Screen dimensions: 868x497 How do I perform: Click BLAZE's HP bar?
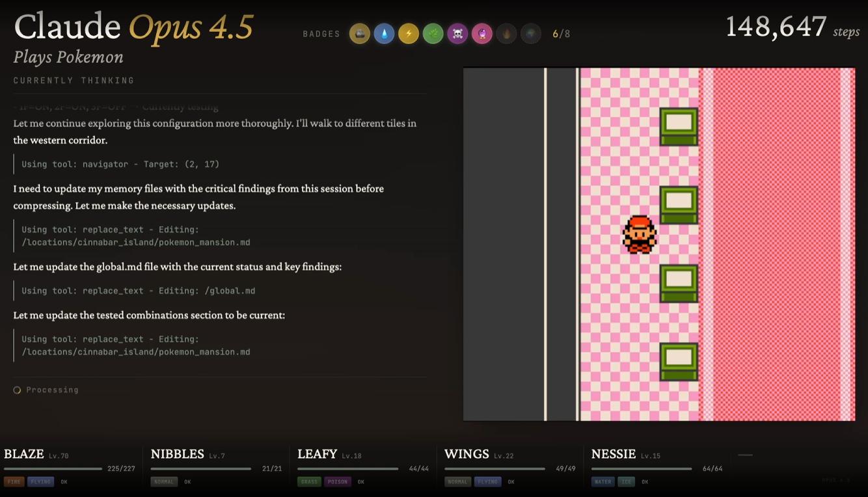coord(53,468)
